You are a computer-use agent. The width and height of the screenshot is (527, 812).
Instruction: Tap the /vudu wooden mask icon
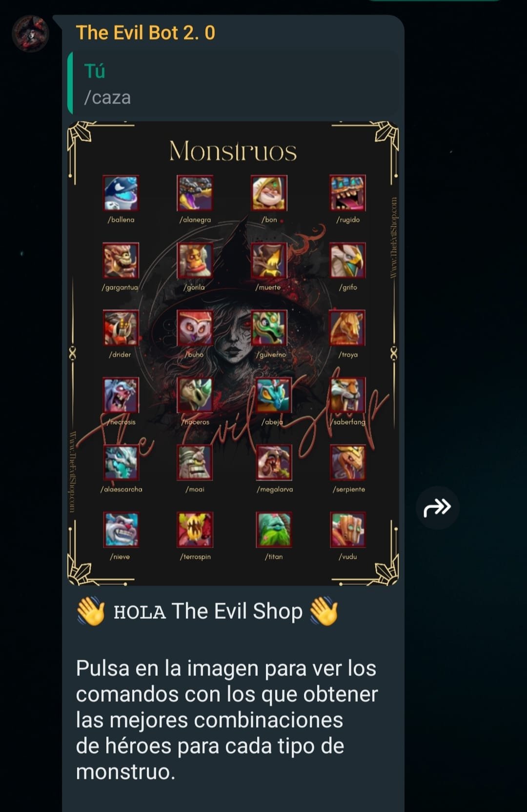[347, 529]
